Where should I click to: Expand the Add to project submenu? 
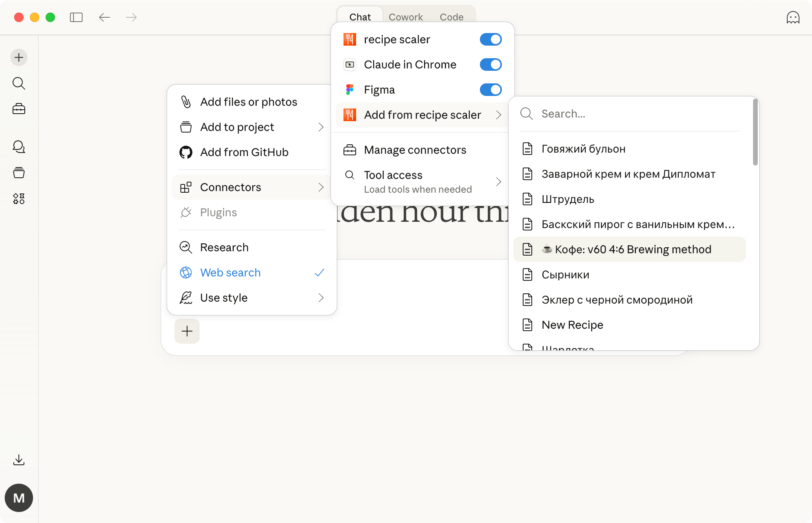[x=252, y=127]
